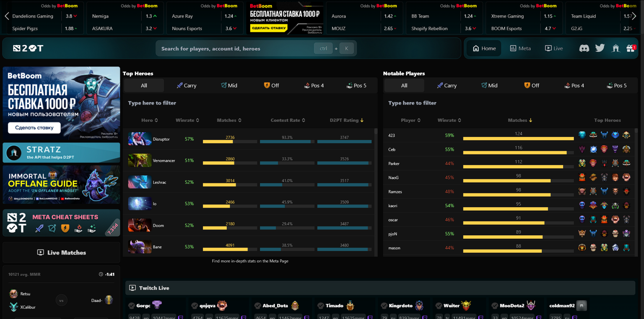This screenshot has height=319, width=644.
Task: Sort Notable Players by Player name
Action: [x=411, y=120]
